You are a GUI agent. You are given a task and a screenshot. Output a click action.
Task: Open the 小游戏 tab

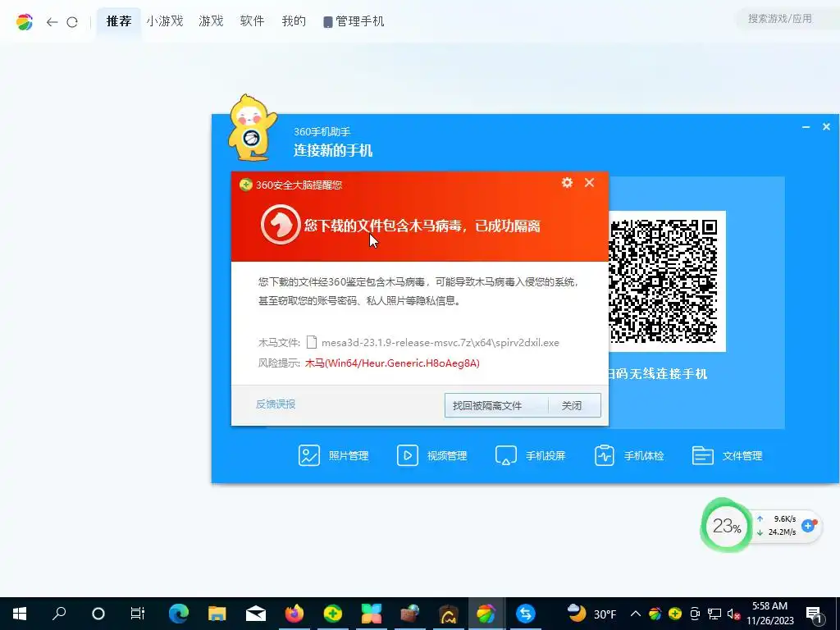pyautogui.click(x=165, y=21)
